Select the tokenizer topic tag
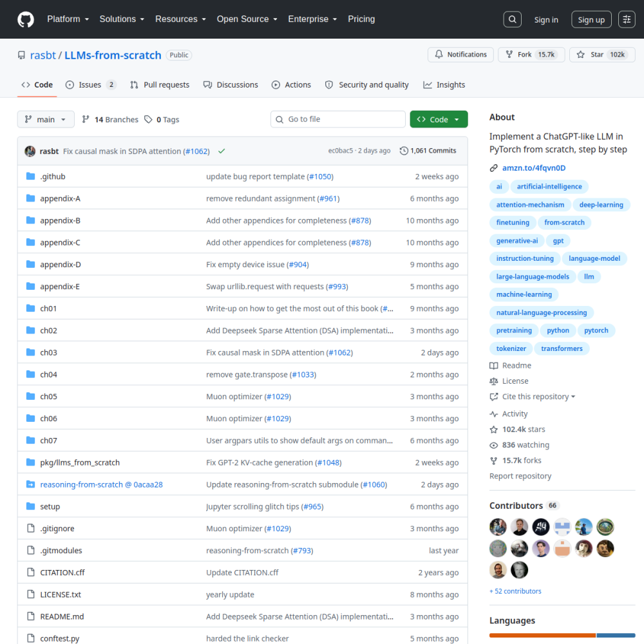This screenshot has width=644, height=644. [x=511, y=348]
